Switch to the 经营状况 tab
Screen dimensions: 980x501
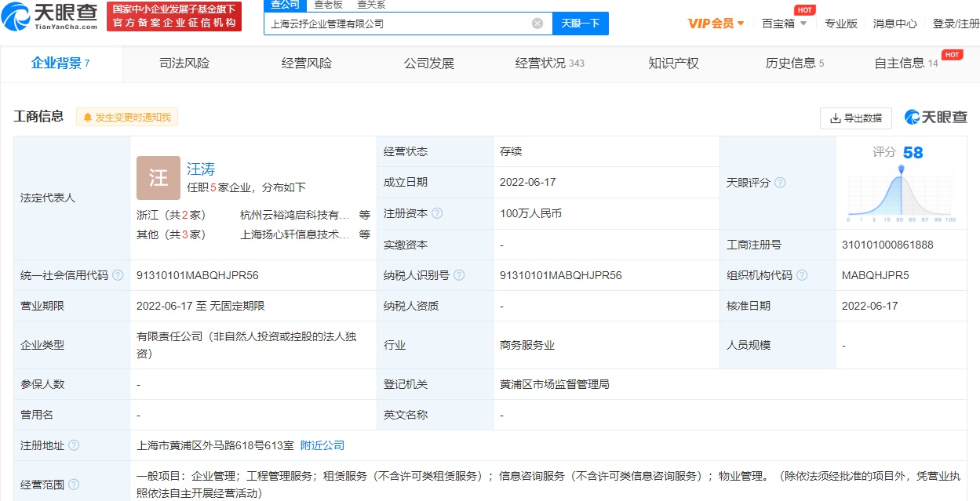pos(550,64)
